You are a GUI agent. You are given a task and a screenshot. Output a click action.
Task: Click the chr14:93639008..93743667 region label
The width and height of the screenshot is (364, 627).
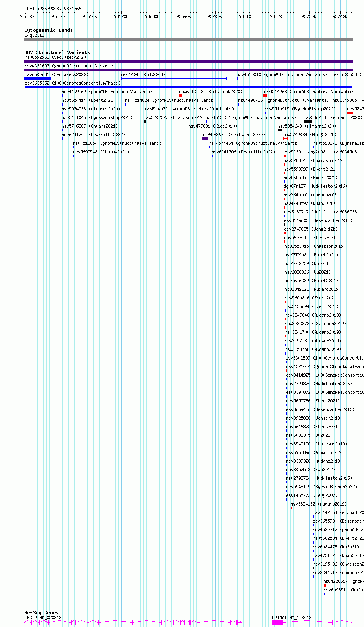[54, 9]
